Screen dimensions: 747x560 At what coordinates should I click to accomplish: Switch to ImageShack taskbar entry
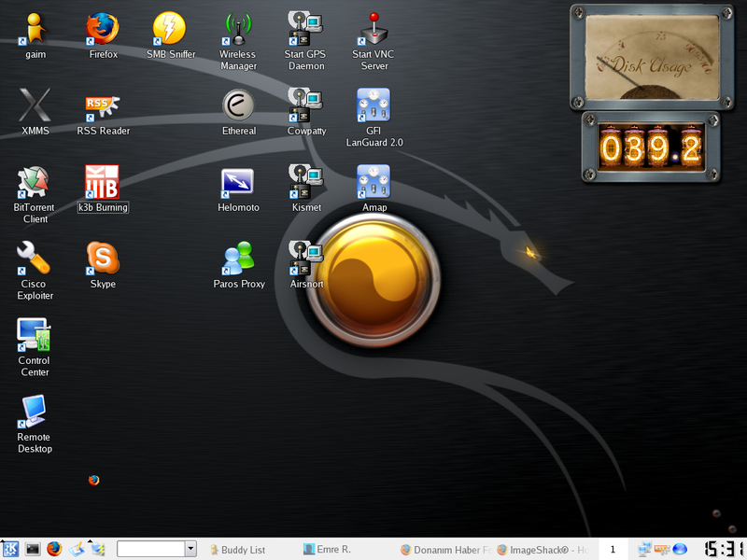543,550
